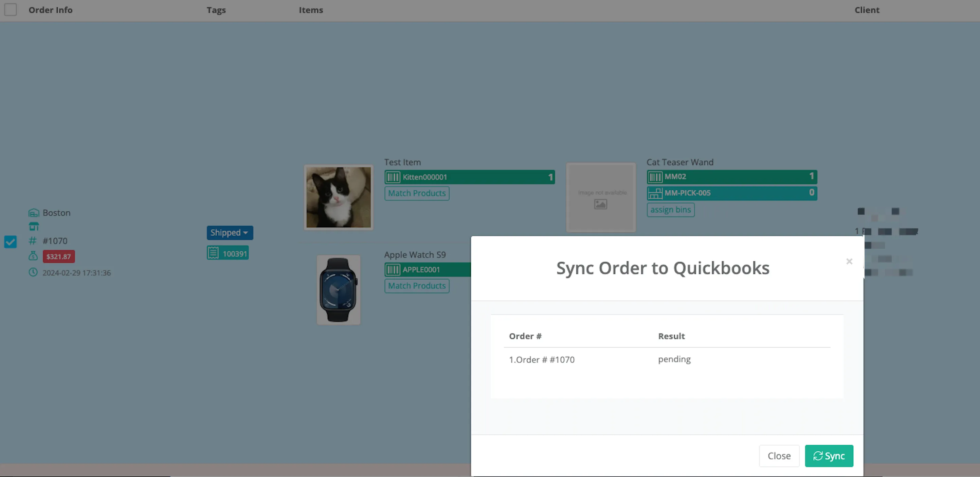The width and height of the screenshot is (980, 477).
Task: Click the invoice icon on tag 100391
Action: 214,253
